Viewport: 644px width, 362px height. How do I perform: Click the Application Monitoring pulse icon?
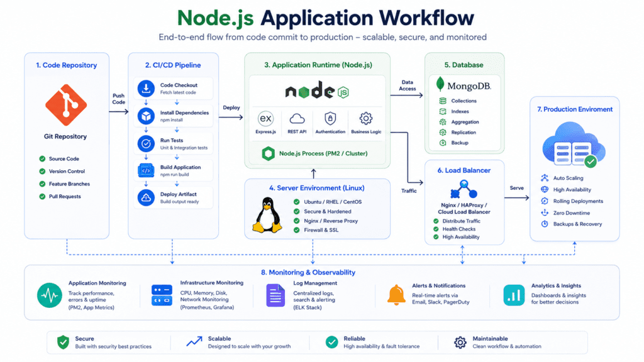point(50,295)
